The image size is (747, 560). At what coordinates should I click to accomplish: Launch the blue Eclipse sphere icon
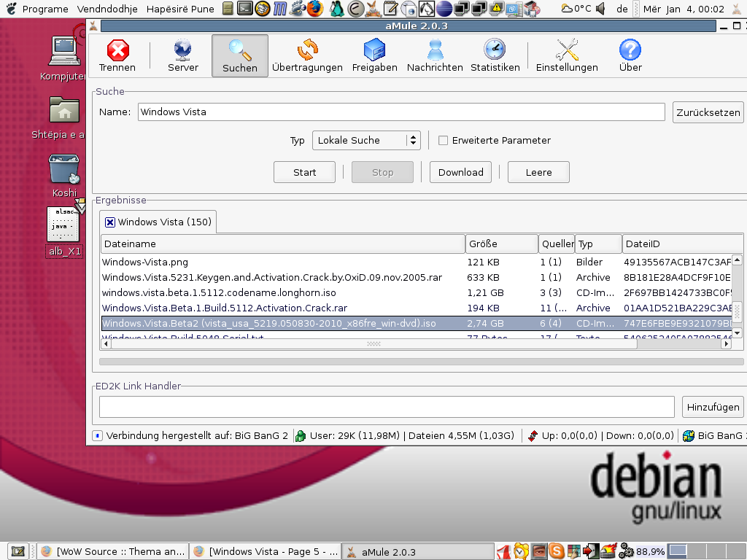click(444, 8)
